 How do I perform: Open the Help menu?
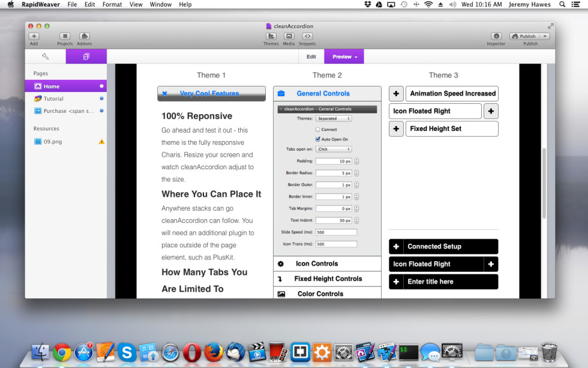point(185,4)
